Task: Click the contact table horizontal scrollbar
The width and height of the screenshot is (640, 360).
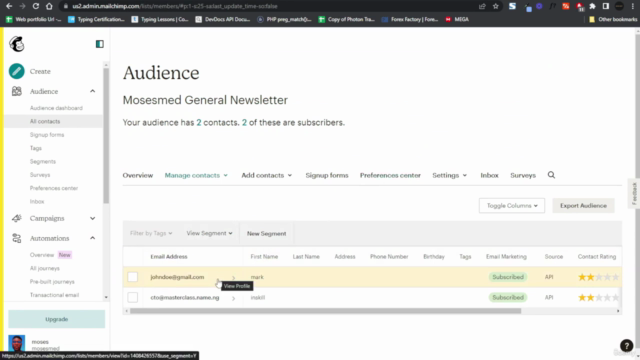Action: pyautogui.click(x=325, y=311)
